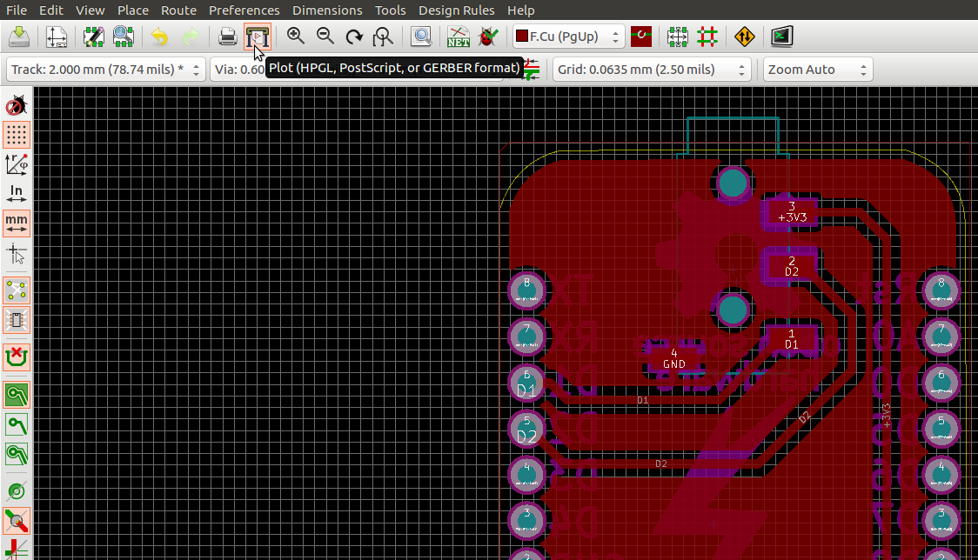Open the Preferences menu
Image resolution: width=978 pixels, height=560 pixels.
tap(244, 10)
